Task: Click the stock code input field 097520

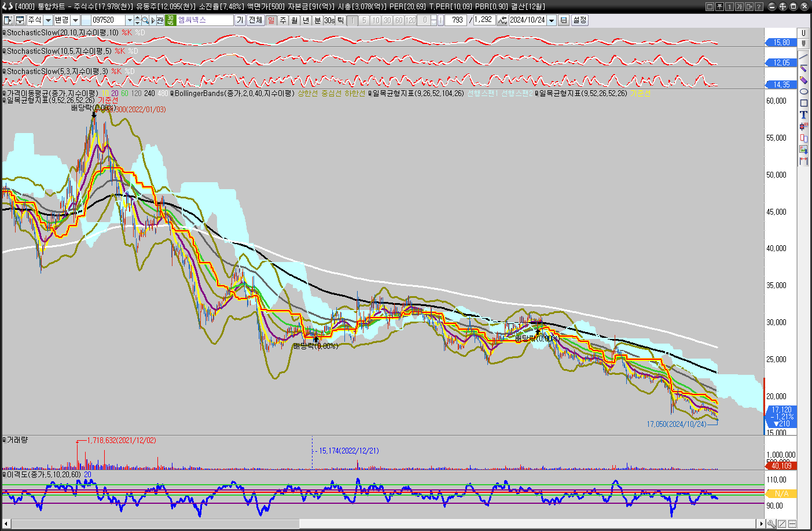Action: pyautogui.click(x=108, y=20)
